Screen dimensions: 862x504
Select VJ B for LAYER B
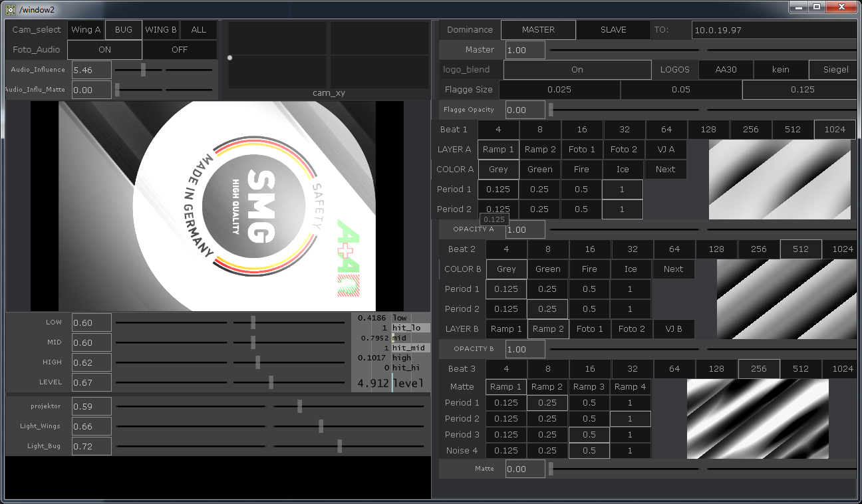(x=673, y=329)
